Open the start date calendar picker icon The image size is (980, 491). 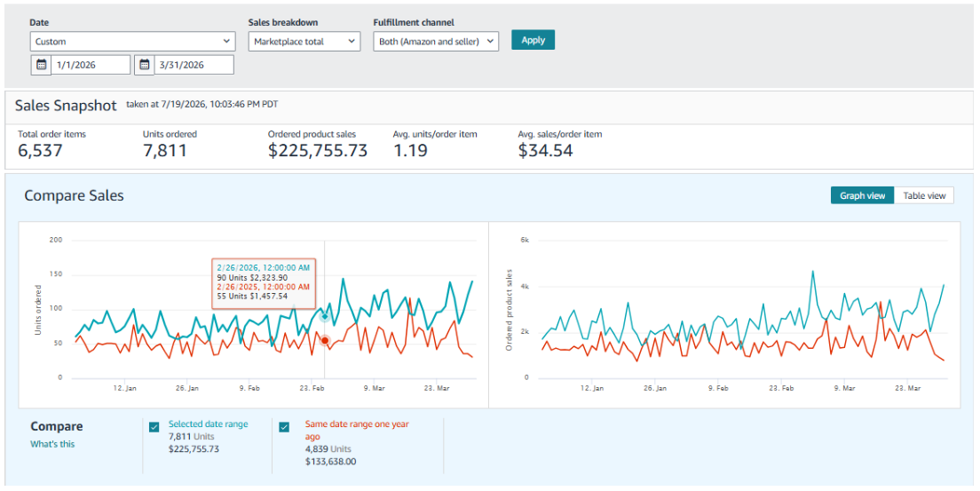point(41,65)
